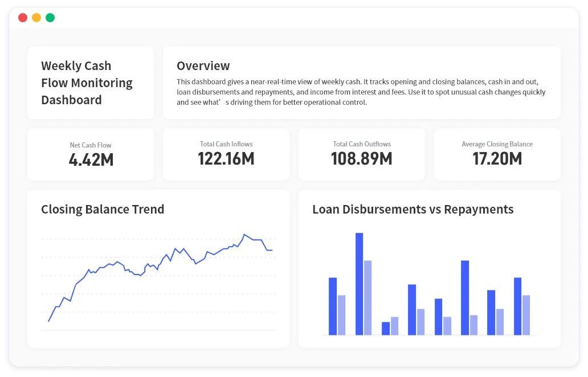Click the 4.42M Net Cash Flow value
The image size is (588, 377).
(x=90, y=160)
